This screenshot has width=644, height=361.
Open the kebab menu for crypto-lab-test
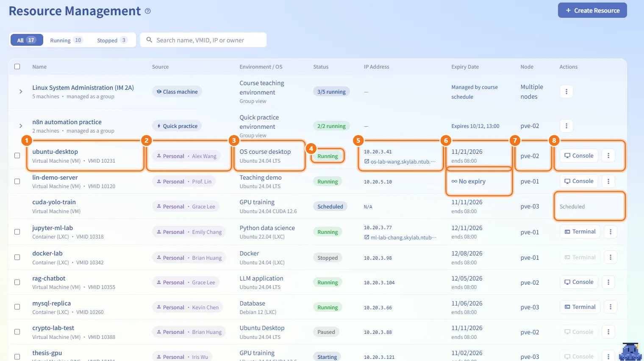pos(608,332)
